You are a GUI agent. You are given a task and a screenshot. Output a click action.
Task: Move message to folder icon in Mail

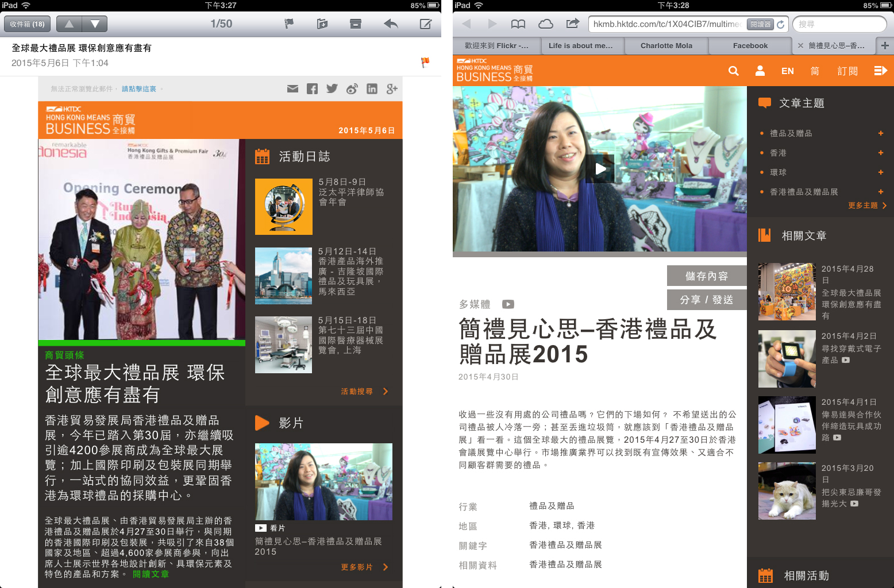[322, 24]
